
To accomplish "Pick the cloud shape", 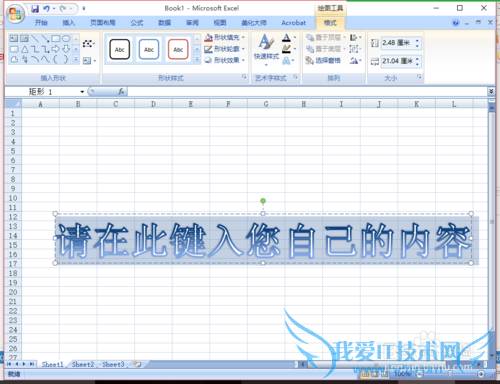I will [x=14, y=60].
